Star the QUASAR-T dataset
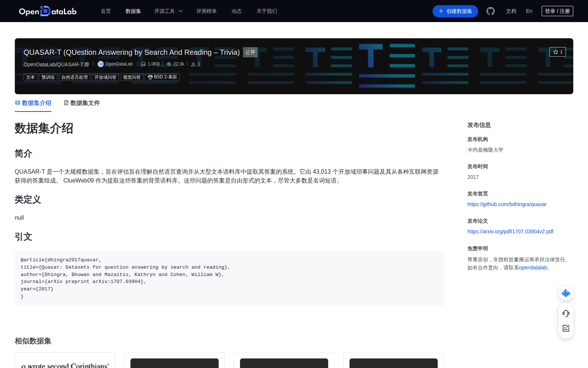 click(x=557, y=52)
